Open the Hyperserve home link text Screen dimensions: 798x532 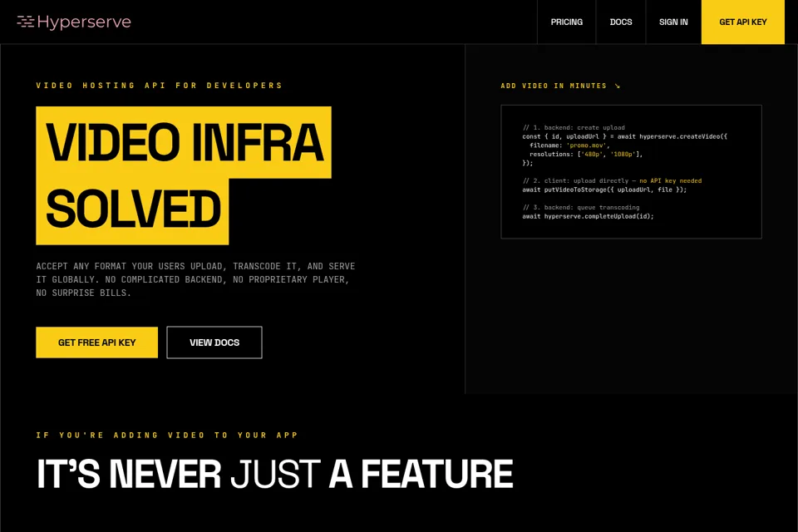pos(84,22)
